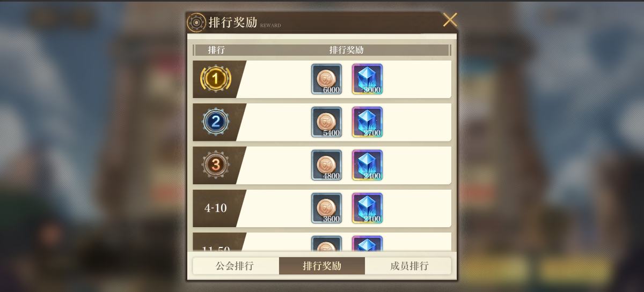644x292 pixels.
Task: Select the 2700 blue crystal reward
Action: point(367,122)
